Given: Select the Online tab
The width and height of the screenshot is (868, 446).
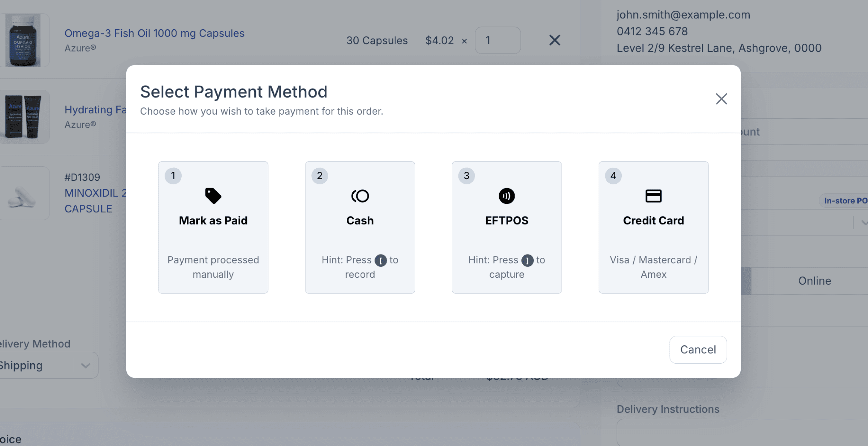Looking at the screenshot, I should tap(814, 281).
